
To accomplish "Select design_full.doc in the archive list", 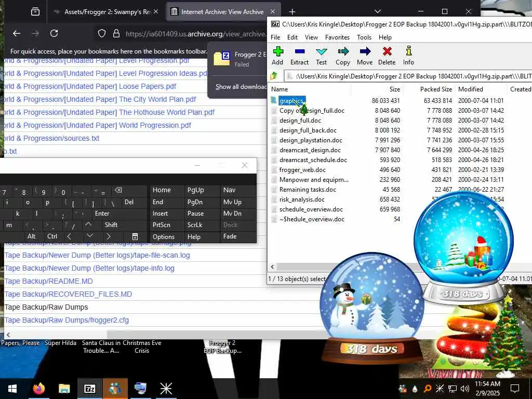I will click(x=300, y=121).
